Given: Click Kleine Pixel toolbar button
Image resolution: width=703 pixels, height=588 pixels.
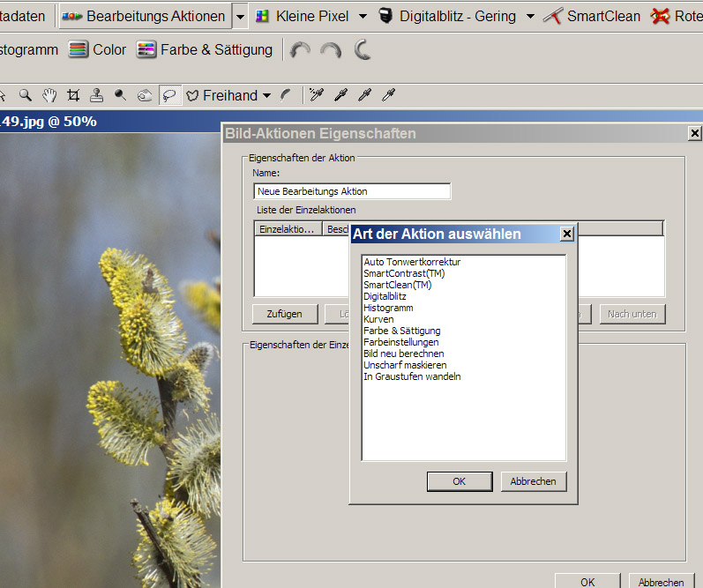Looking at the screenshot, I should point(302,16).
